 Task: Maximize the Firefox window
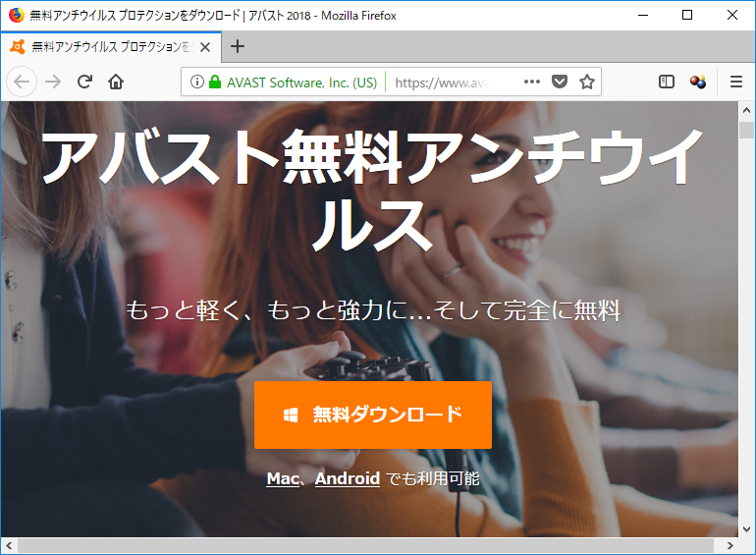coord(687,15)
